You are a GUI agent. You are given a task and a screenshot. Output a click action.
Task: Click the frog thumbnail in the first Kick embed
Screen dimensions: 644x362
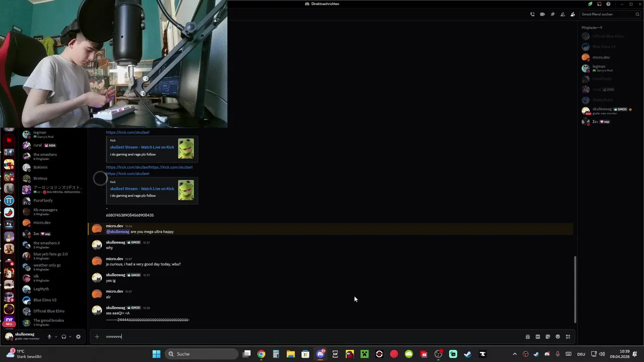tap(186, 149)
